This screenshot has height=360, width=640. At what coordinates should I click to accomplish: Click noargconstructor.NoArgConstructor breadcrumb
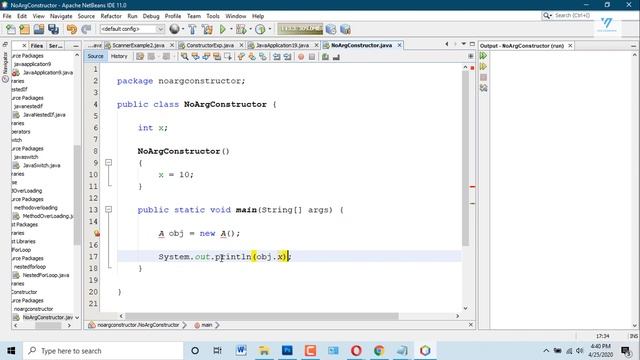tap(138, 325)
